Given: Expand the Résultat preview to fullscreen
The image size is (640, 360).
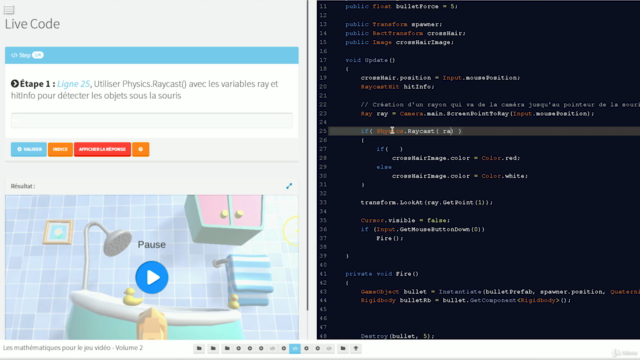Looking at the screenshot, I should (289, 186).
